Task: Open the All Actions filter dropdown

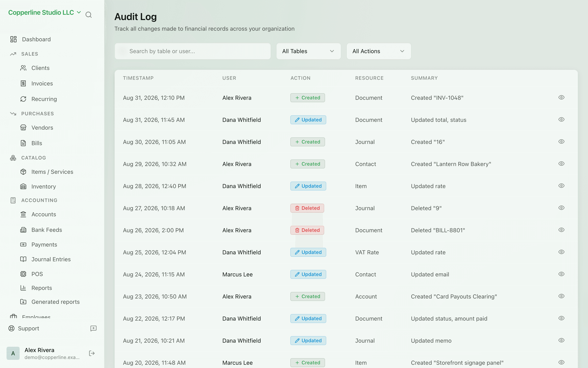Action: (x=379, y=51)
